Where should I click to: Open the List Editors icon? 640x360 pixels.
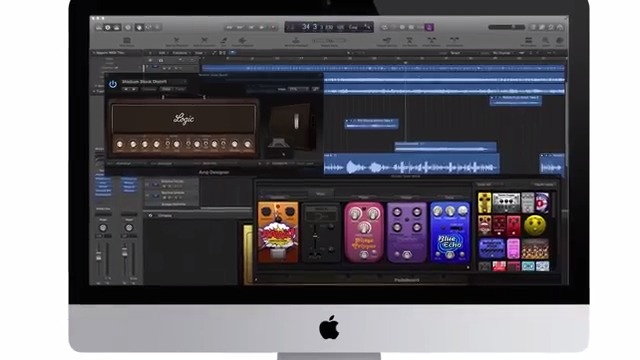(533, 27)
